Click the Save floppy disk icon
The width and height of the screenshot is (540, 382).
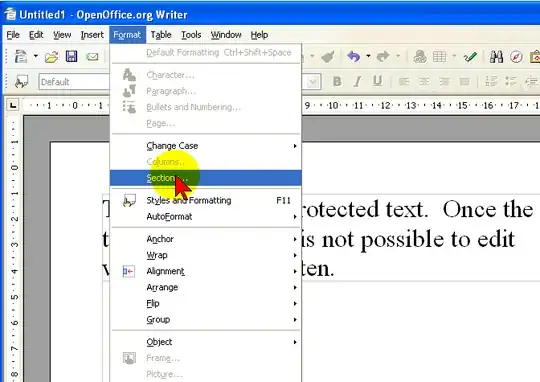(x=71, y=56)
